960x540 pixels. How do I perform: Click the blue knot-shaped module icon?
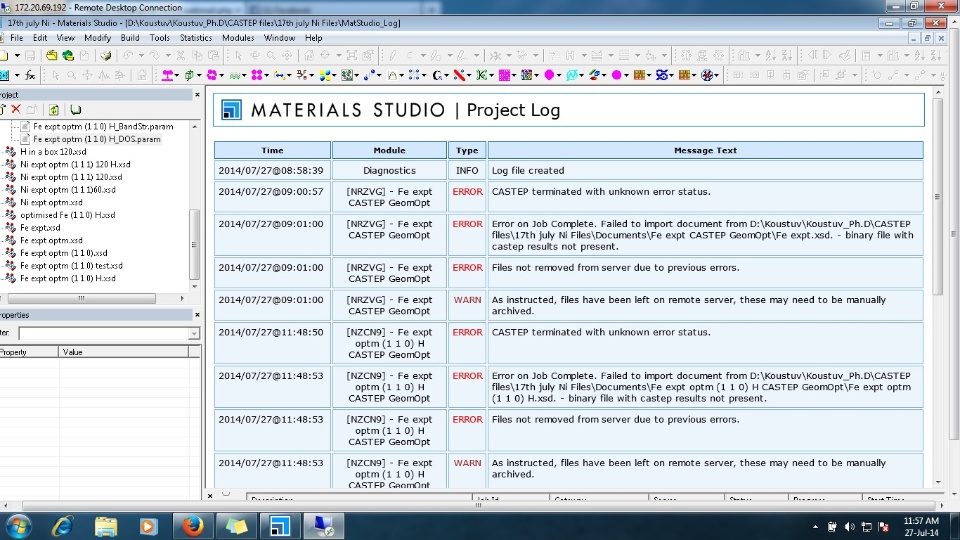point(662,75)
